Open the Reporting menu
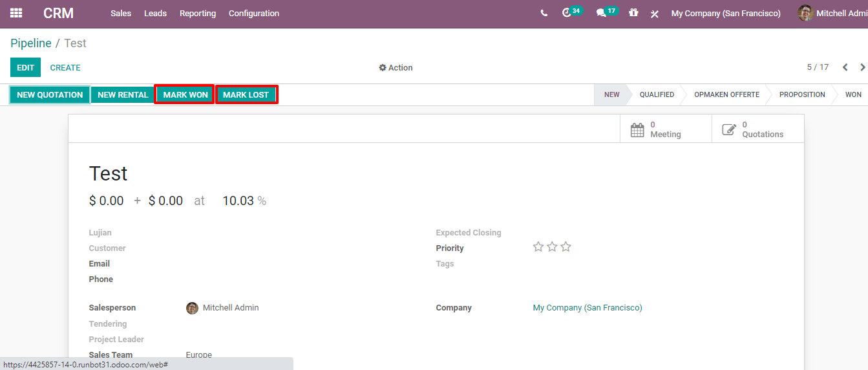Image resolution: width=868 pixels, height=370 pixels. point(198,13)
